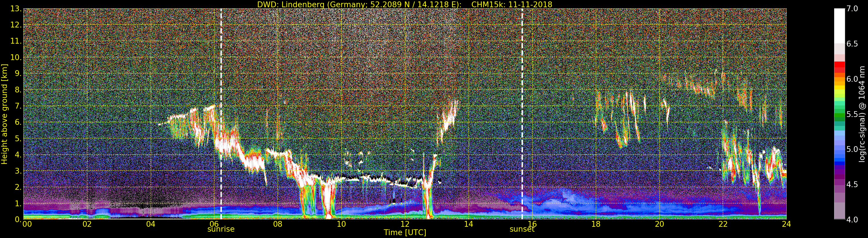Click the time axis tick '06'
Image resolution: width=868 pixels, height=238 pixels.
[x=214, y=224]
